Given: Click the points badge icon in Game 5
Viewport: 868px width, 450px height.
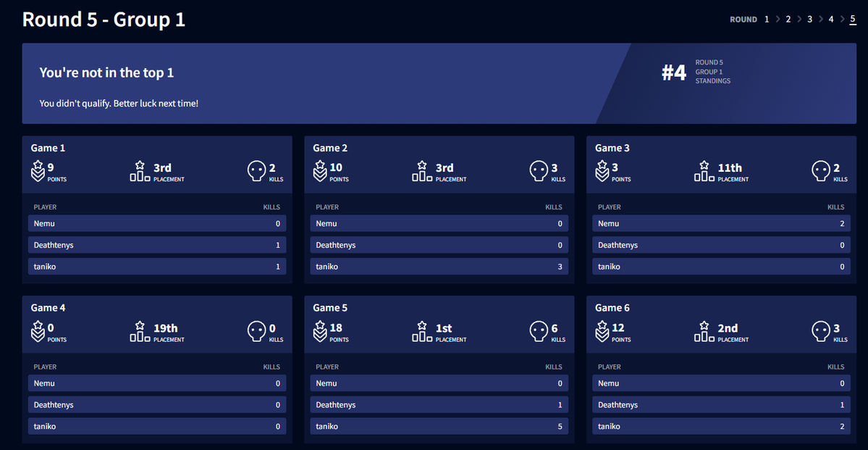Looking at the screenshot, I should click(x=320, y=331).
